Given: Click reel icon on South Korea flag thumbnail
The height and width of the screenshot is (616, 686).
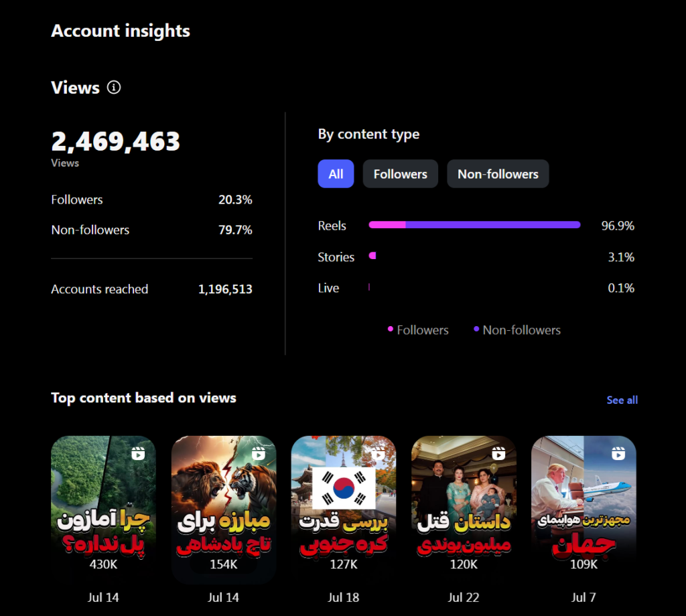Looking at the screenshot, I should coord(378,453).
